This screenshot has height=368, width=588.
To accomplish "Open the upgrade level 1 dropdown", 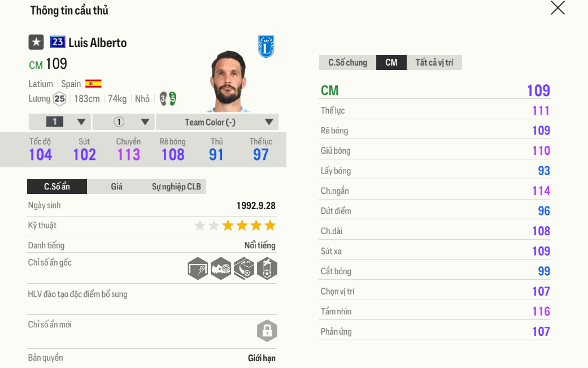I will click(x=59, y=122).
